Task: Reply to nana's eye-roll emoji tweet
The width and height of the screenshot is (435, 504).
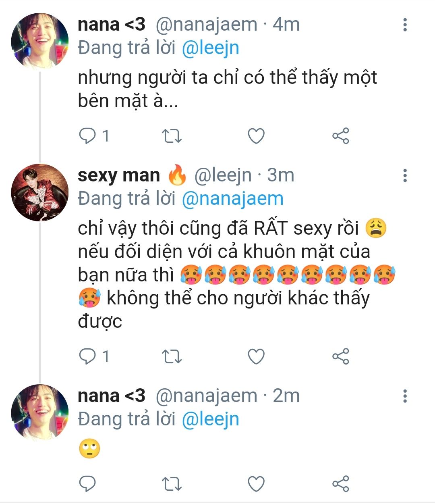Action: click(x=87, y=483)
